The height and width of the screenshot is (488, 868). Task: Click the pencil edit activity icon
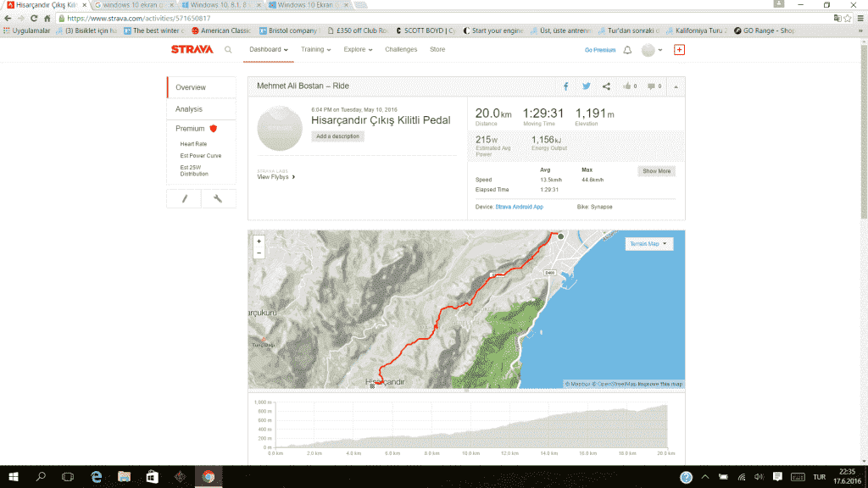pyautogui.click(x=185, y=198)
